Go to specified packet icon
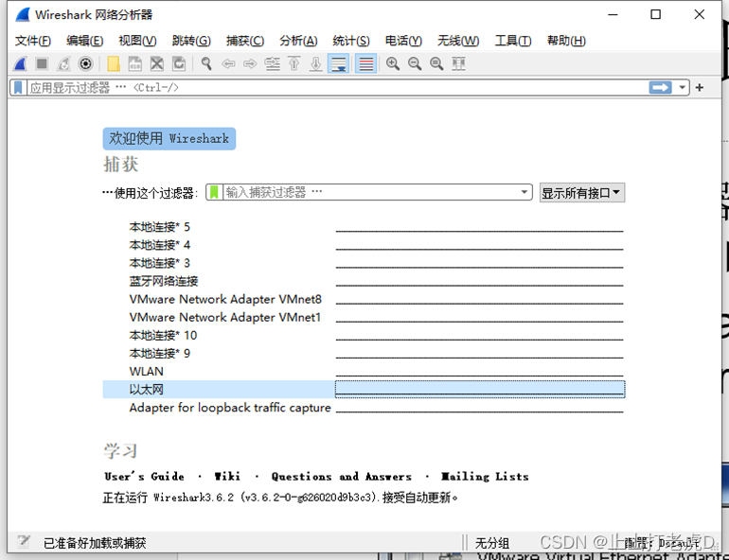 [273, 63]
